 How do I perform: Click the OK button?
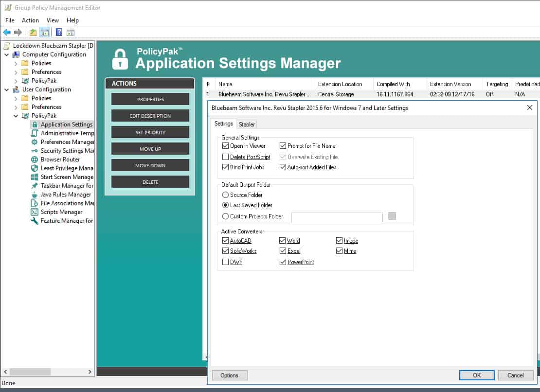477,375
